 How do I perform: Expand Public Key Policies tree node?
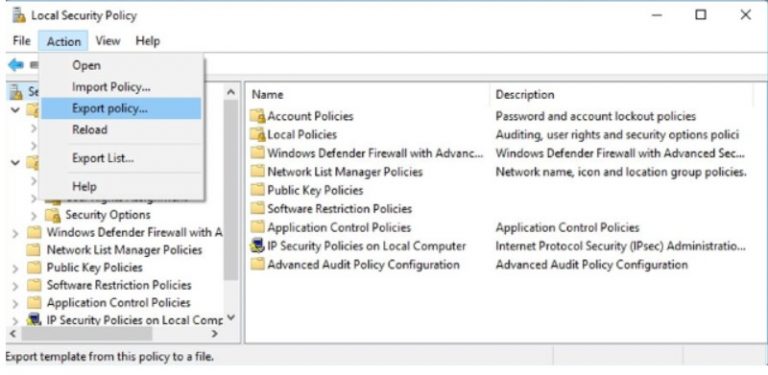[x=16, y=268]
